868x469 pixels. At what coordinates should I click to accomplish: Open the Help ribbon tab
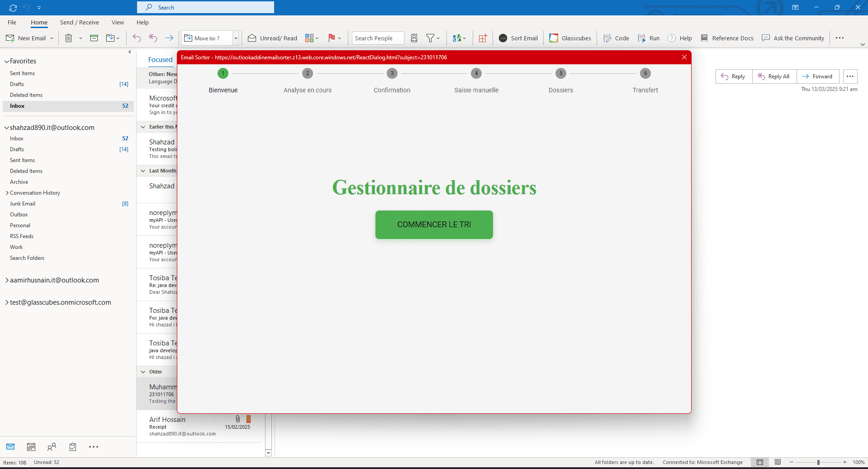(x=142, y=22)
